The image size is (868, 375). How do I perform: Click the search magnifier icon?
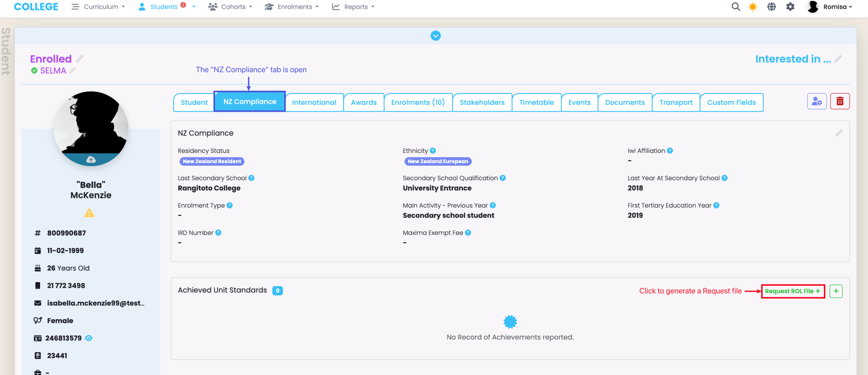coord(735,7)
